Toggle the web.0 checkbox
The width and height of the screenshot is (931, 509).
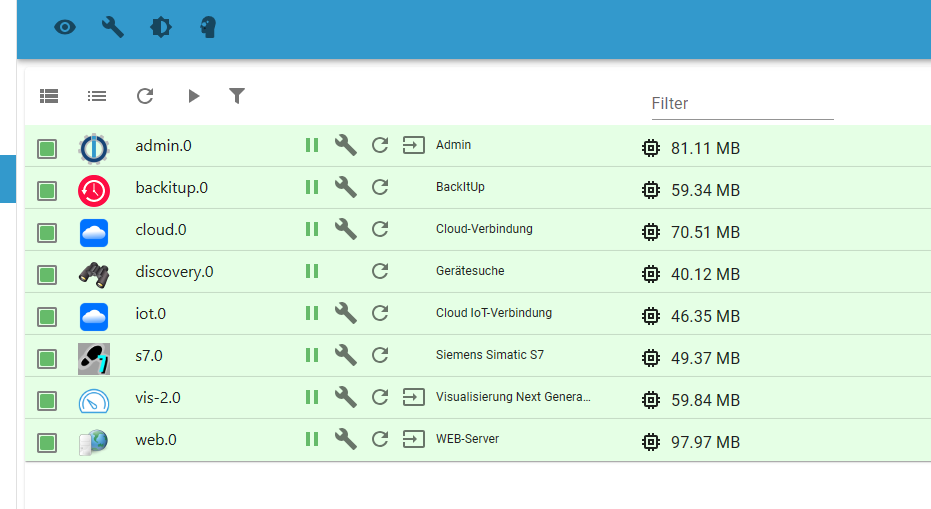point(47,442)
